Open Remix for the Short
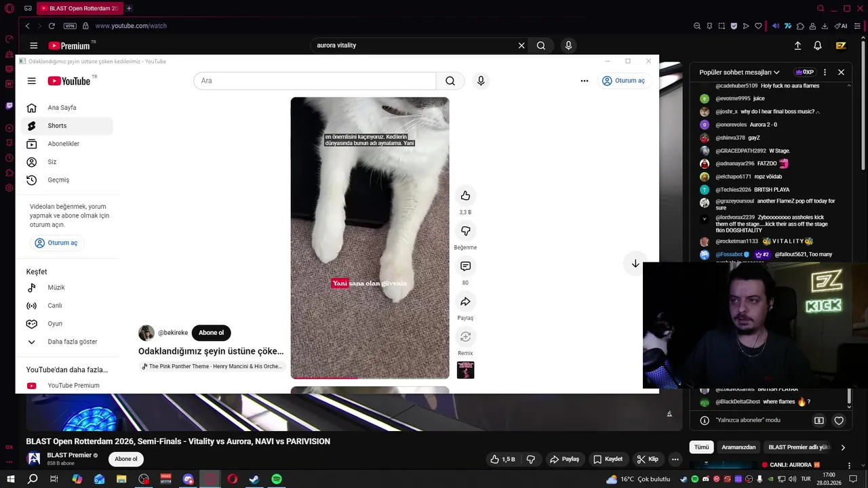Image resolution: width=868 pixels, height=488 pixels. (x=465, y=337)
